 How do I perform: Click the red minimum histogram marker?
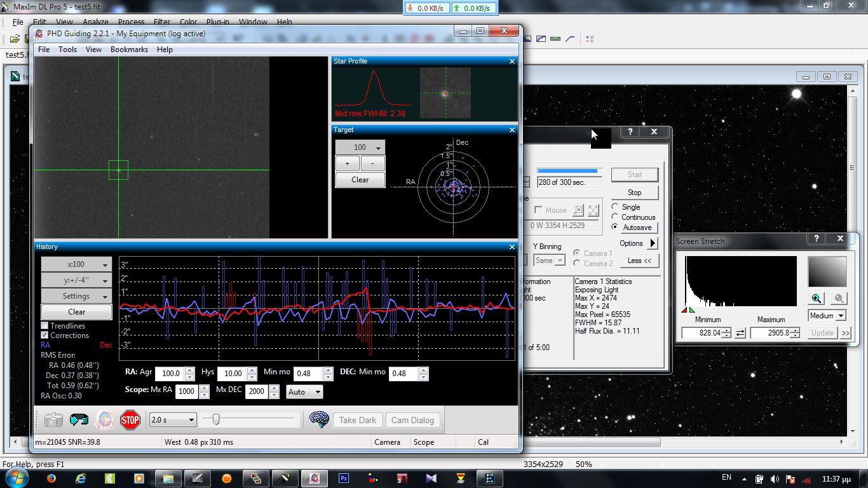click(x=685, y=310)
